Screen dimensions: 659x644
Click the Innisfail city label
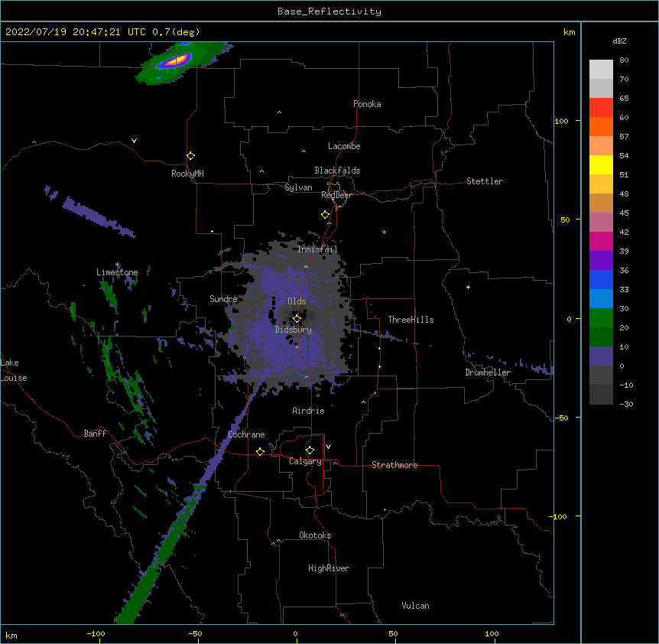pyautogui.click(x=317, y=249)
